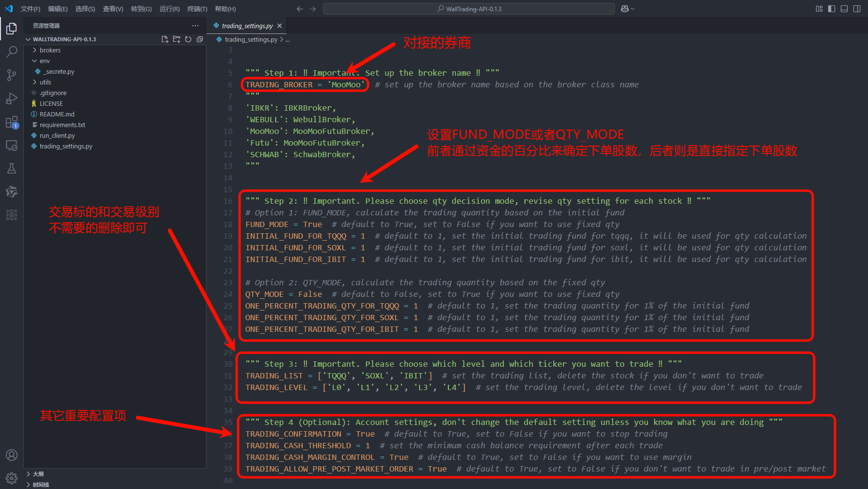Open the Search view in activity bar

(x=12, y=51)
